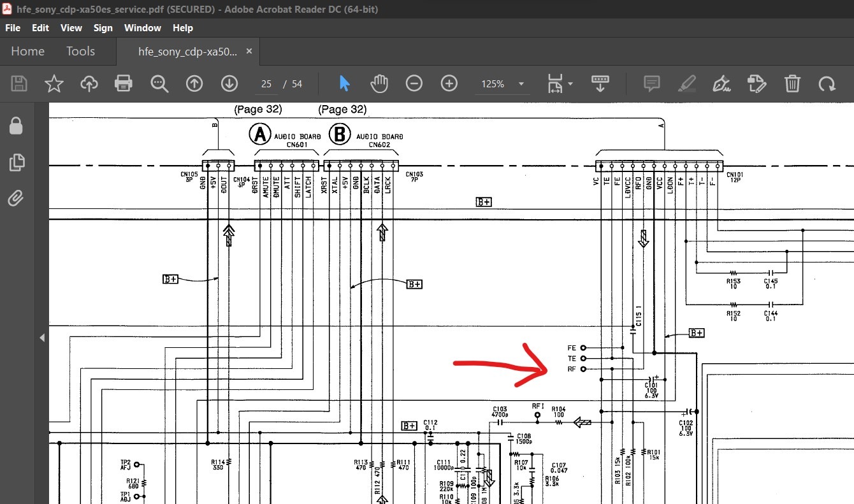Image resolution: width=854 pixels, height=504 pixels.
Task: Open the Window menu
Action: coord(143,28)
